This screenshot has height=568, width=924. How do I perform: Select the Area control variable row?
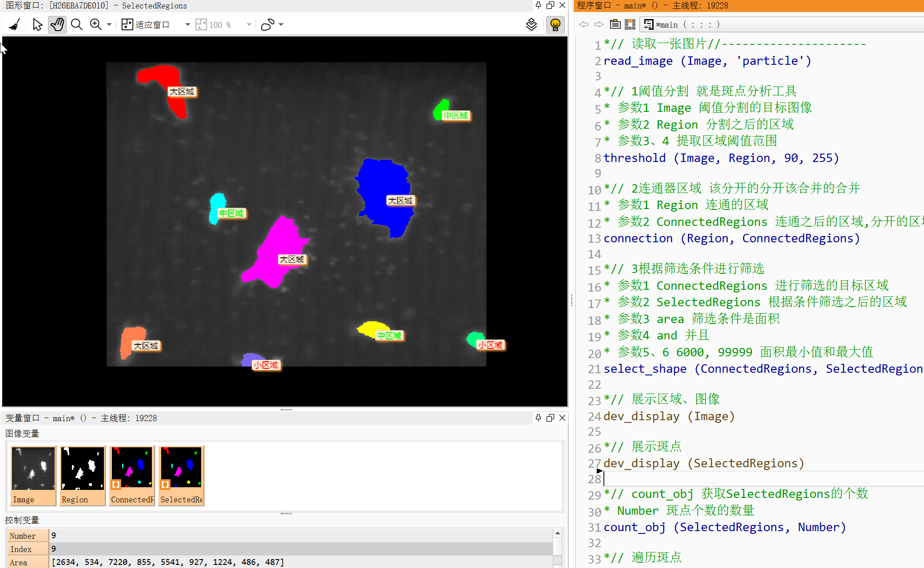(27, 562)
